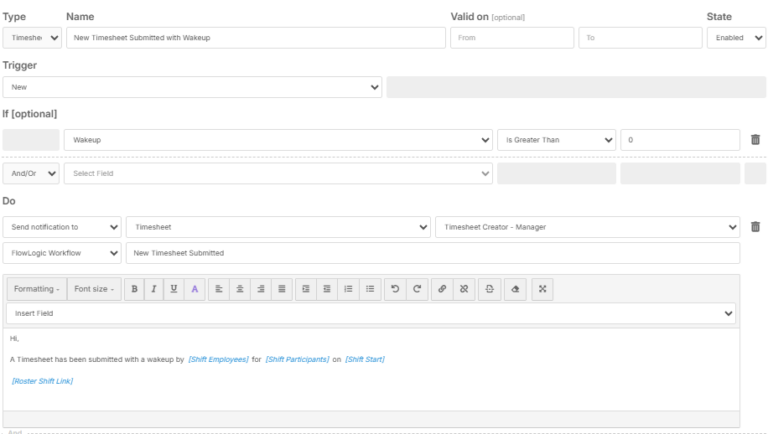Delete the Send notification action row
This screenshot has height=434, width=768.
coord(755,227)
